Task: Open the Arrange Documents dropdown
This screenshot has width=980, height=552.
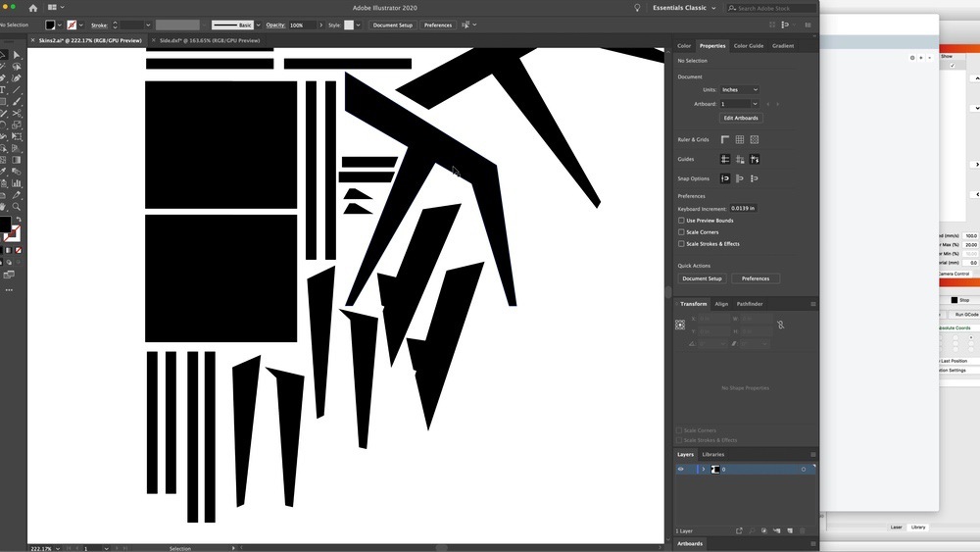Action: (x=56, y=8)
